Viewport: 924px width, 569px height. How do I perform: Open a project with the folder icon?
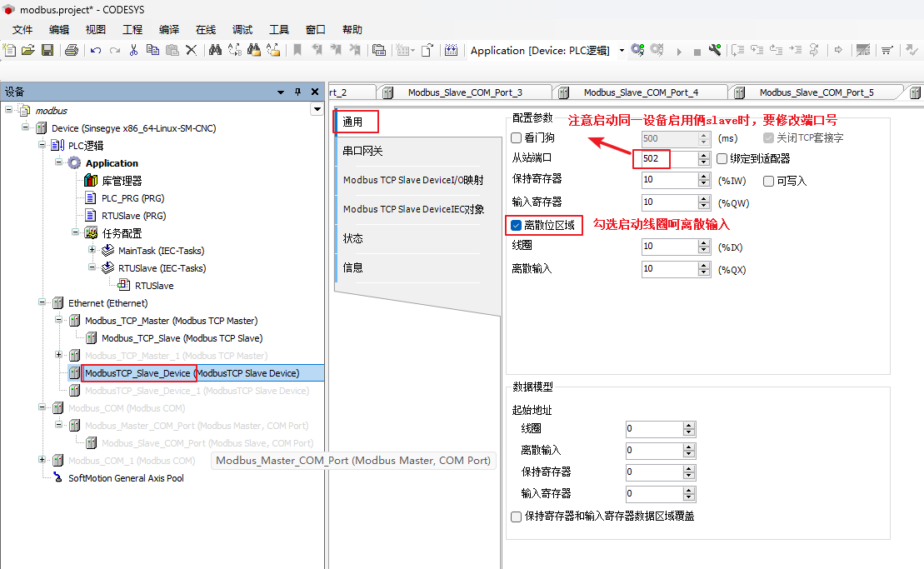tap(28, 50)
